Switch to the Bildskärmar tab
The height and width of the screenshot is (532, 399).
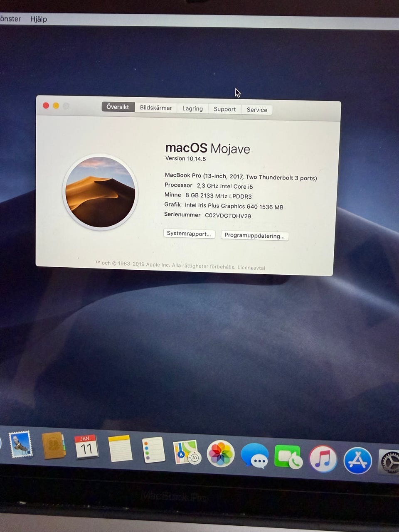tap(156, 108)
